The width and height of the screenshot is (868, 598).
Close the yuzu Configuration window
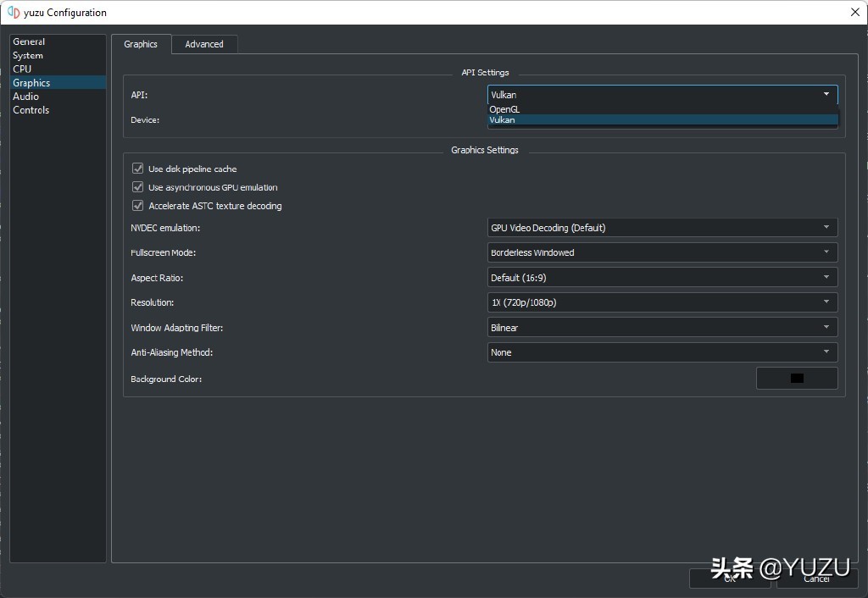click(854, 13)
